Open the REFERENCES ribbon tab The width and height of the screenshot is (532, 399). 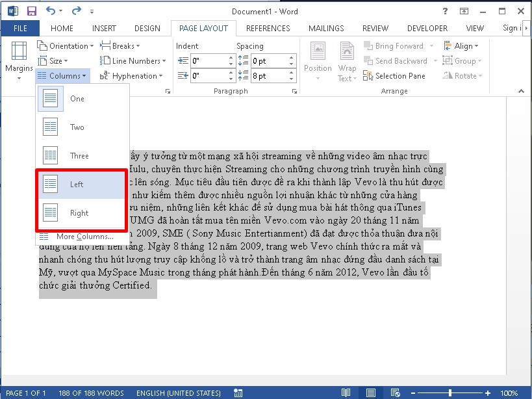[x=268, y=29]
